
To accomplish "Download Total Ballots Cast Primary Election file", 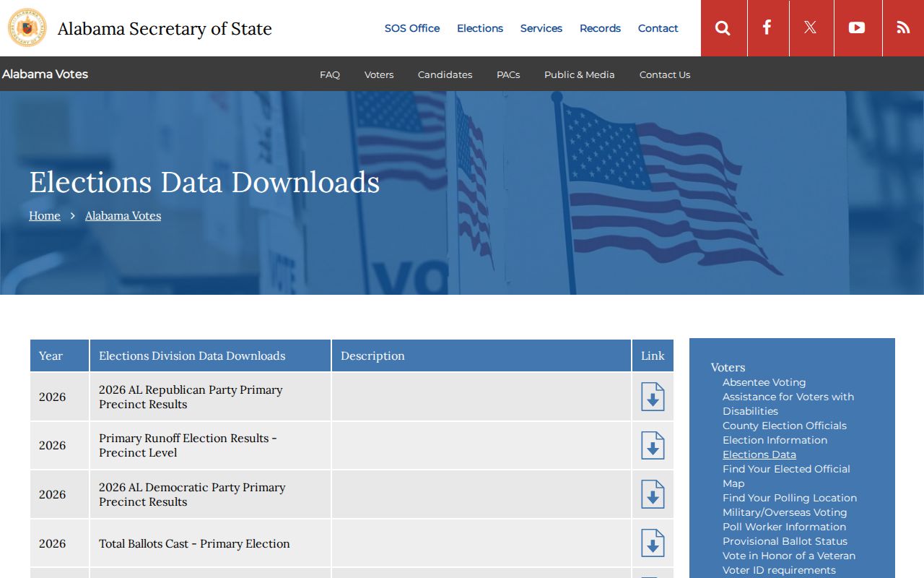I will pos(653,543).
